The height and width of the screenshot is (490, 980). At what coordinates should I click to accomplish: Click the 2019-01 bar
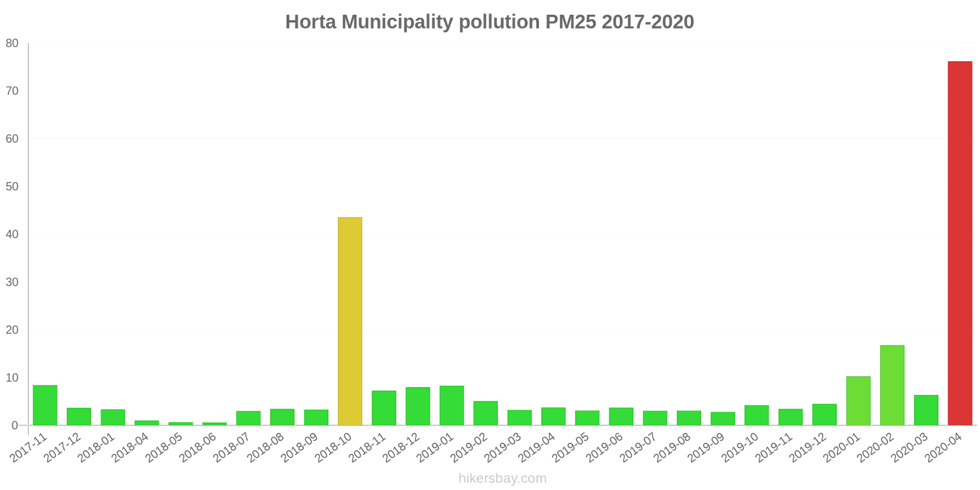[451, 405]
